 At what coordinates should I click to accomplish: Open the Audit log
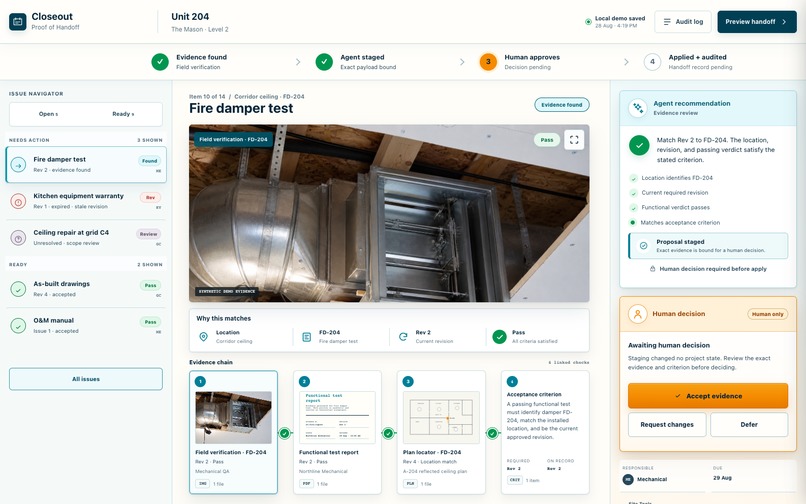tap(683, 22)
